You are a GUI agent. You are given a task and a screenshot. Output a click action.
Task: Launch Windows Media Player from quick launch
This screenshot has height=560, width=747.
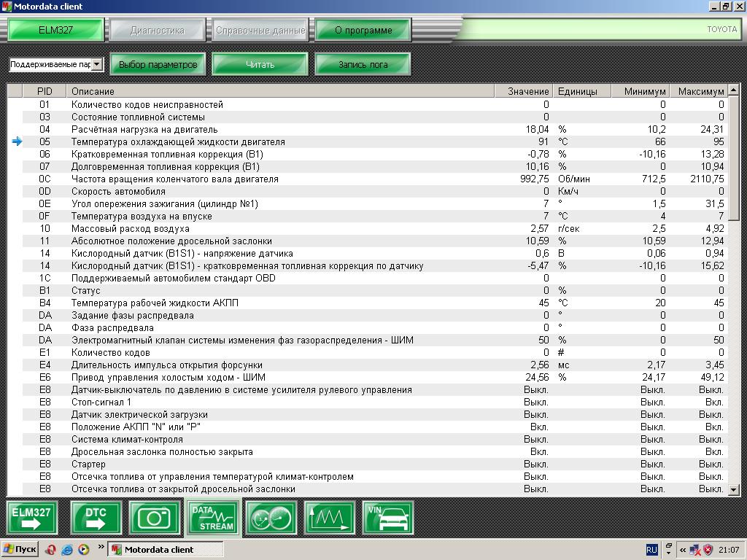83,550
